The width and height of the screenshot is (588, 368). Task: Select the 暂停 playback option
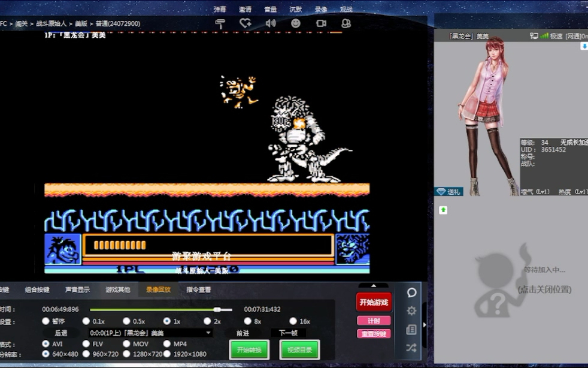46,321
